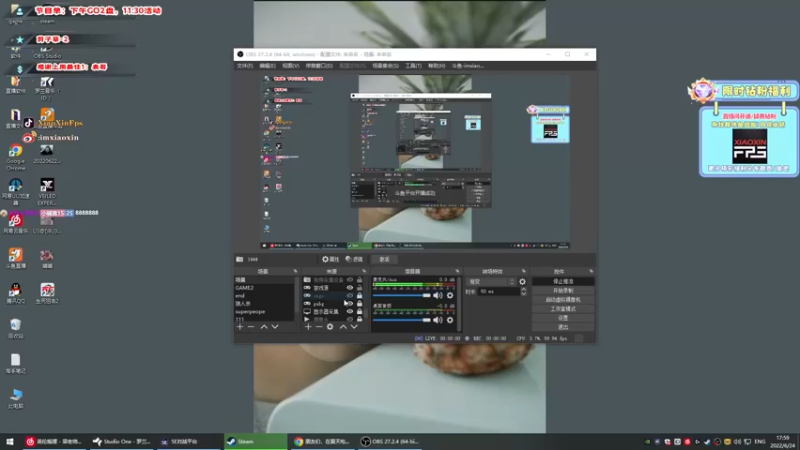Move source up in sources list
800x450 pixels.
pyautogui.click(x=343, y=327)
